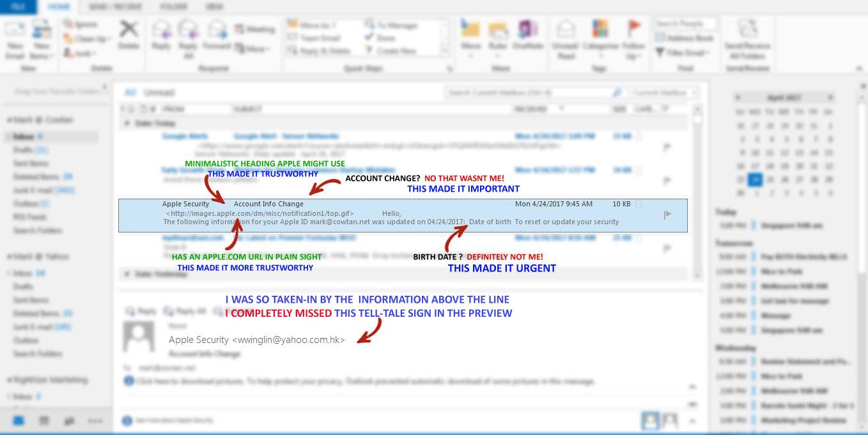Open the FILE tab

coord(18,7)
